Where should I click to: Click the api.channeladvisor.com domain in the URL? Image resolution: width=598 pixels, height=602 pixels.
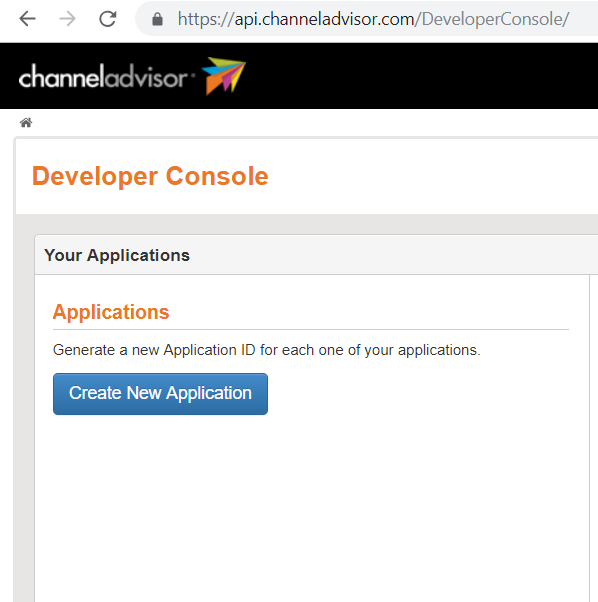[325, 19]
